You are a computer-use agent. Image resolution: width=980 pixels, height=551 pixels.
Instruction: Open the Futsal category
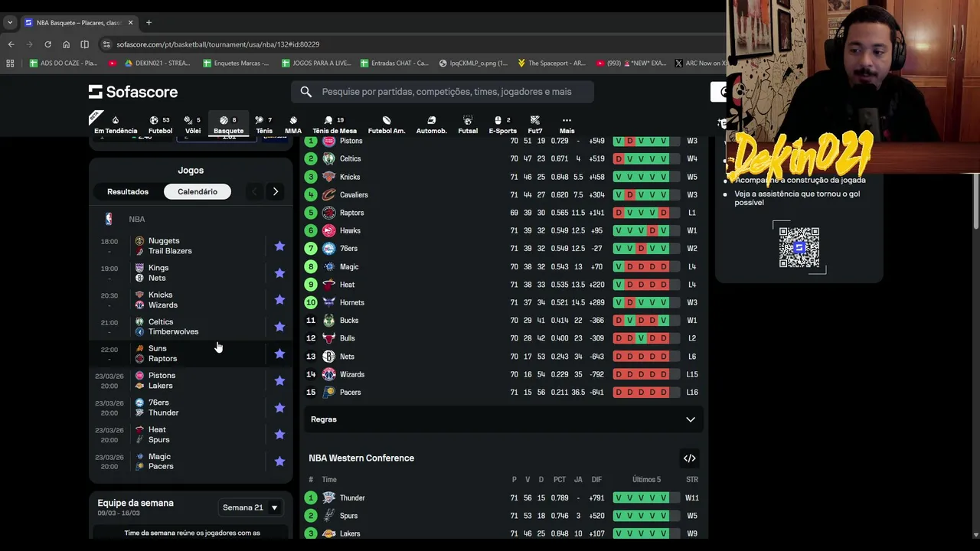[468, 125]
